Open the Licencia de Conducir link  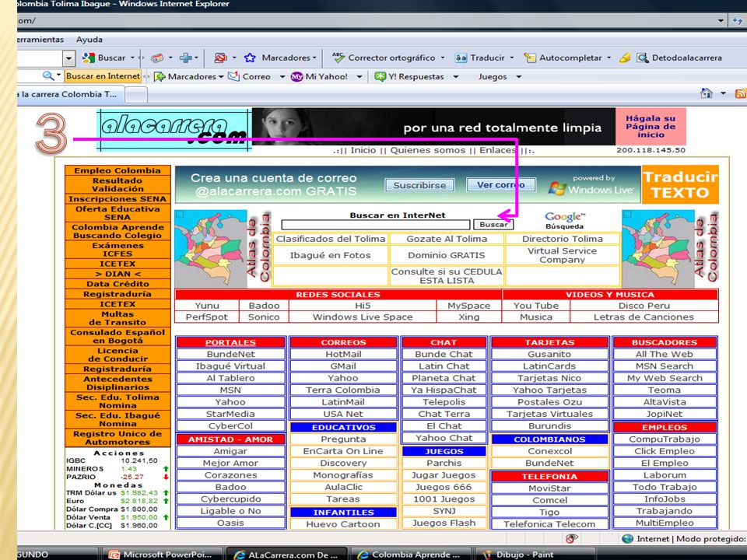[117, 355]
